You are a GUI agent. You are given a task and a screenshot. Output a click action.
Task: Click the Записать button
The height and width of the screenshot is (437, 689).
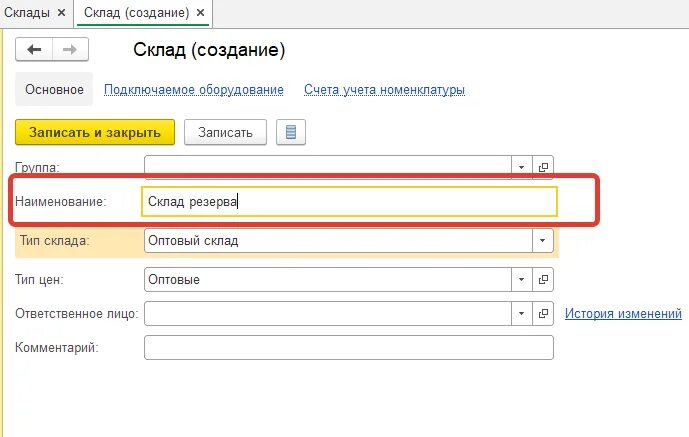(225, 132)
